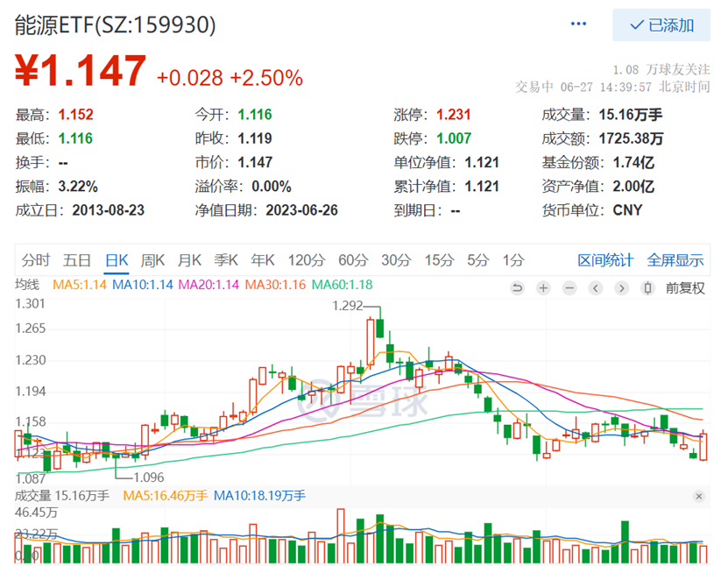The height and width of the screenshot is (566, 728).
Task: Move chart left with left chevron
Action: coord(596,288)
